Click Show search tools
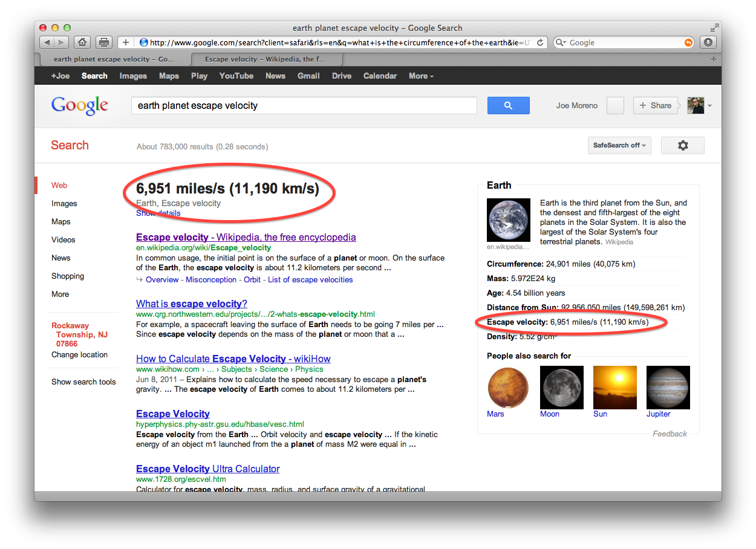The width and height of the screenshot is (756, 549). 83,382
